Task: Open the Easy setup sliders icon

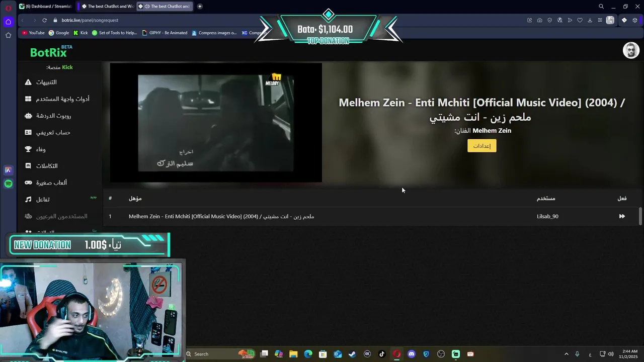Action: [600, 20]
